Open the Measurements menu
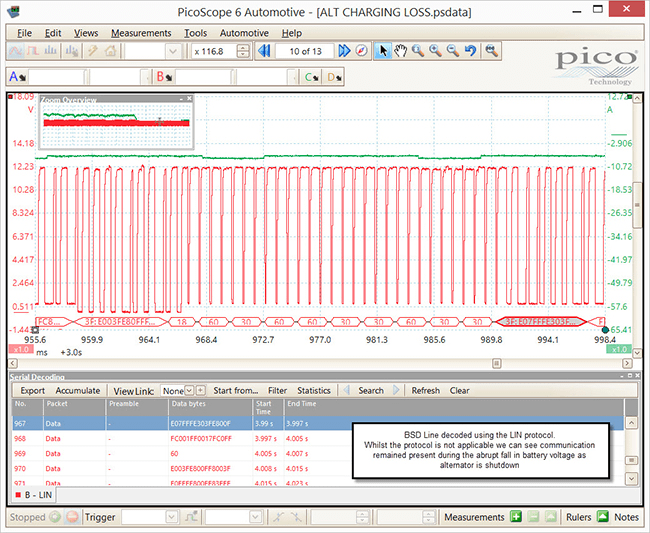650x533 pixels. click(x=141, y=33)
